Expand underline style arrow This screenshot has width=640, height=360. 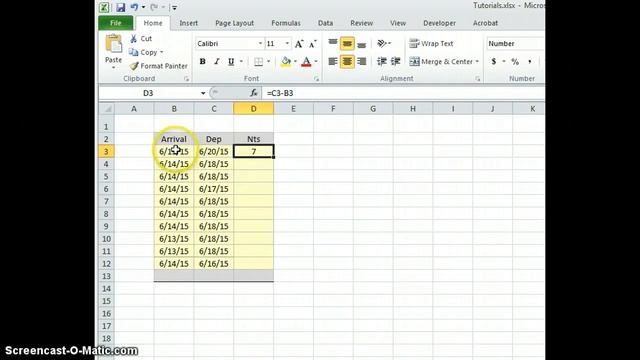coord(241,62)
